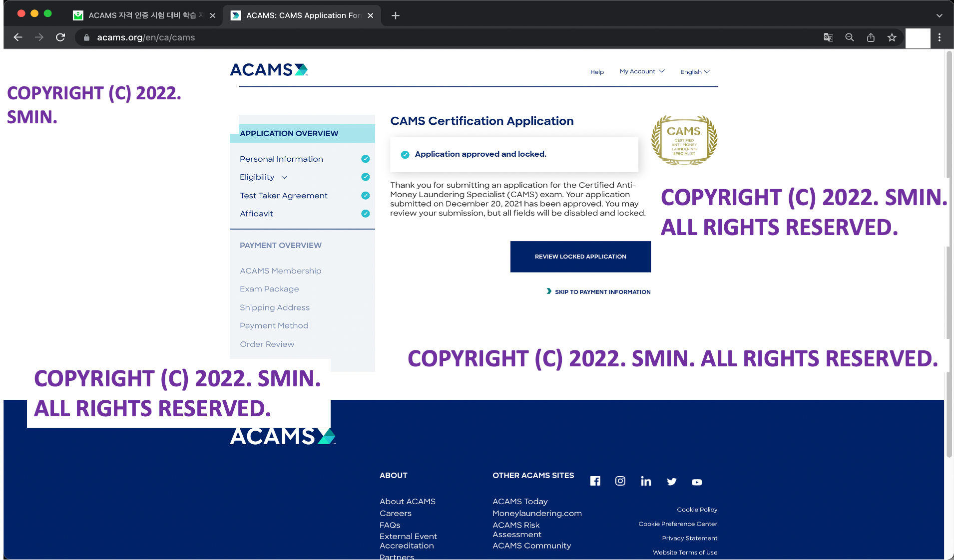Open Chrome three-dot menu
Viewport: 954px width, 560px height.
tap(940, 37)
